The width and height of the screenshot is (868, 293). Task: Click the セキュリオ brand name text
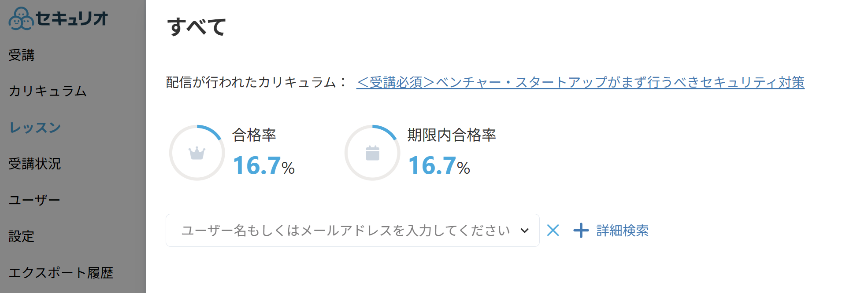point(72,18)
